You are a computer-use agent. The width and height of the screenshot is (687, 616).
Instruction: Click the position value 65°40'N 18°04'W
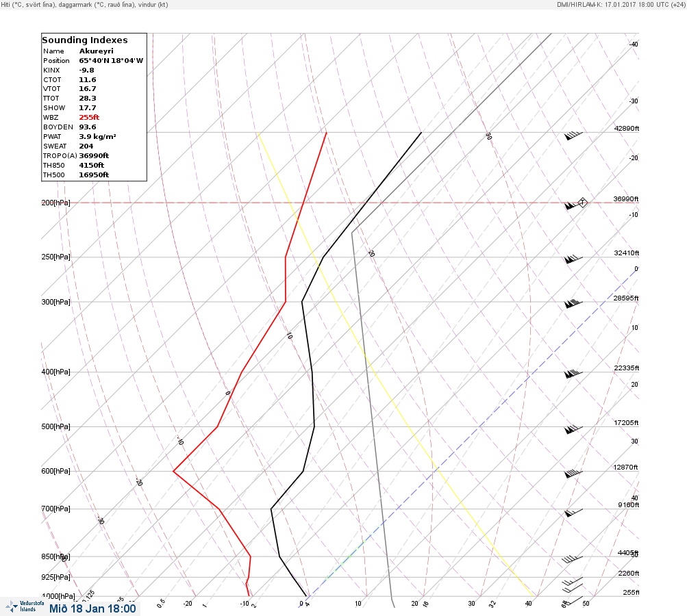pos(111,60)
